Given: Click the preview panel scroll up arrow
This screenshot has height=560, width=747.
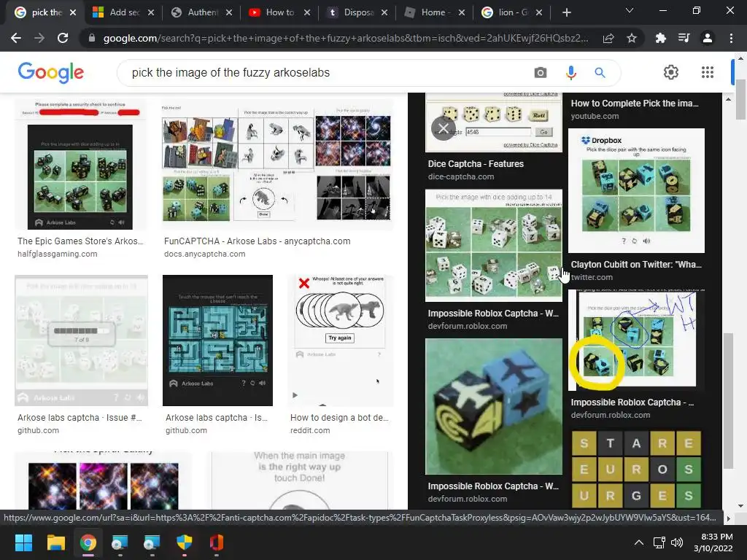Looking at the screenshot, I should [727, 99].
